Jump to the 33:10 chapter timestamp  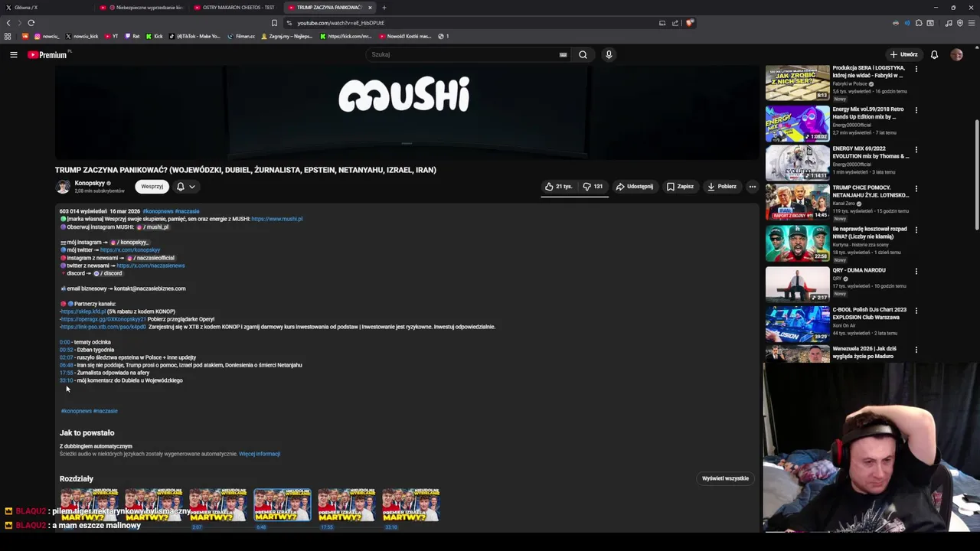pos(66,380)
